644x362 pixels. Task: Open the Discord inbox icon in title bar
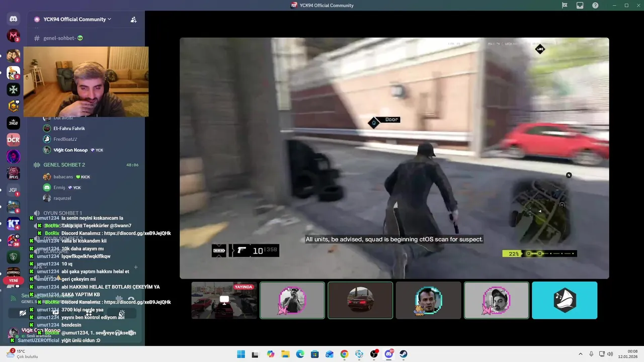580,6
